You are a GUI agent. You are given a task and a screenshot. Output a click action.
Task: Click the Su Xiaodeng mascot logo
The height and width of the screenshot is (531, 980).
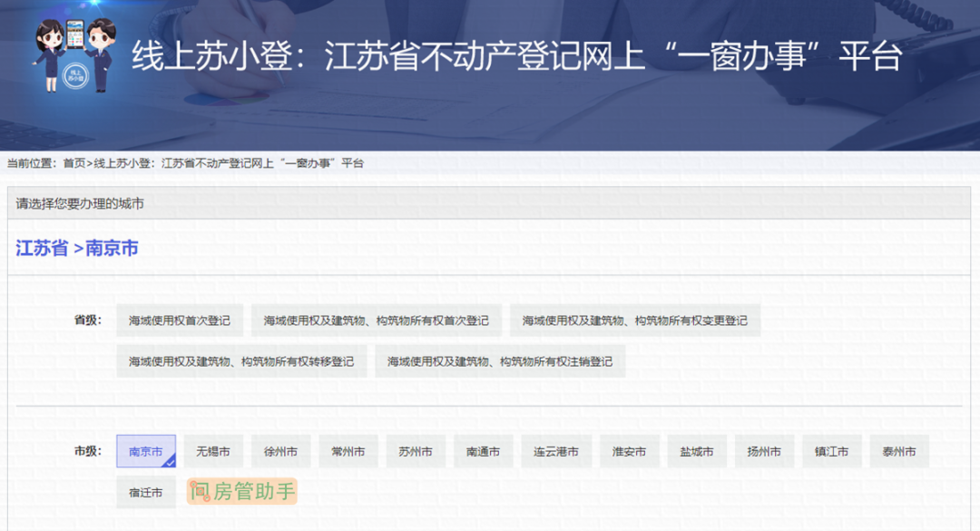click(x=76, y=54)
